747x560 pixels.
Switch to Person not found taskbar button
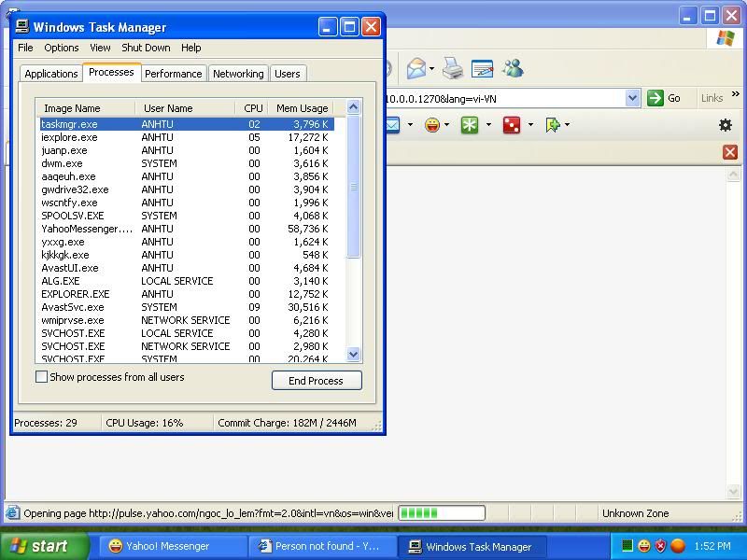[x=323, y=546]
